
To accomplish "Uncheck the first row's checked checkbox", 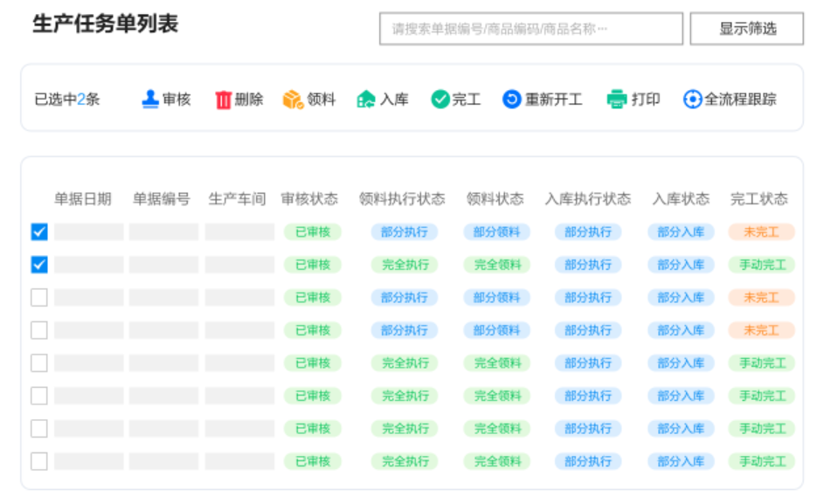I will pyautogui.click(x=39, y=231).
